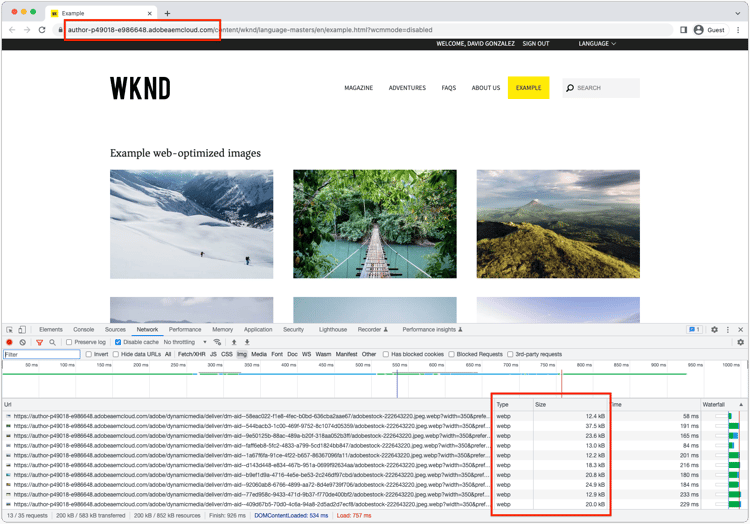Open the ADVENTURES nav link

407,88
